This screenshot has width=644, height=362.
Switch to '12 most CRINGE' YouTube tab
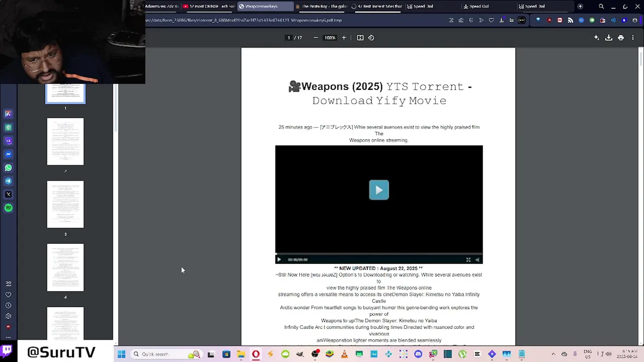click(208, 7)
